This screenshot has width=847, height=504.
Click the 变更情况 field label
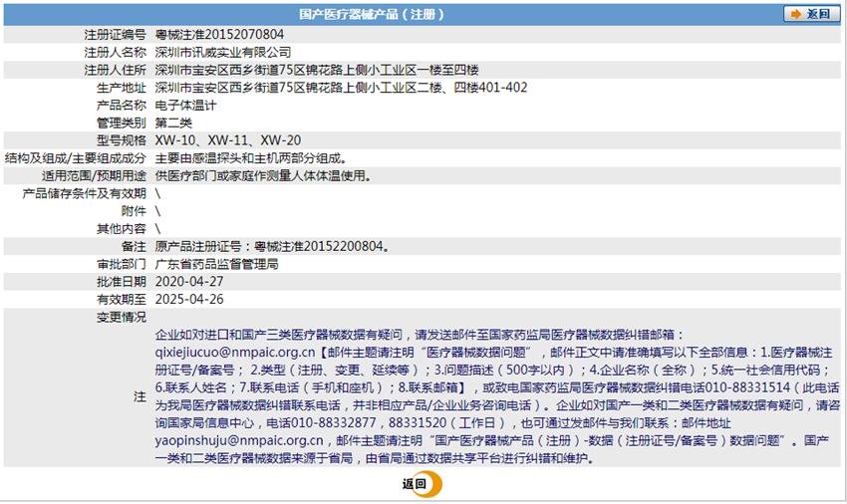pos(122,317)
